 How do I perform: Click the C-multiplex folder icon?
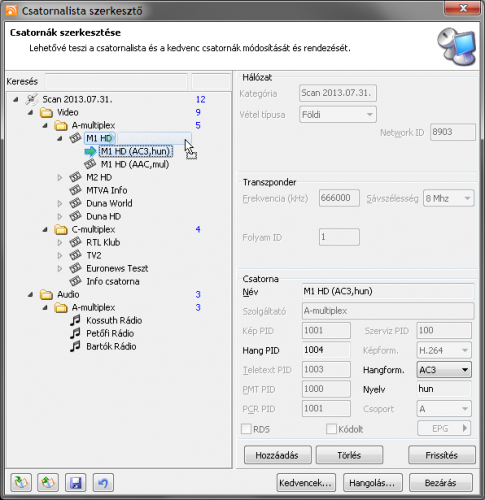pos(61,230)
